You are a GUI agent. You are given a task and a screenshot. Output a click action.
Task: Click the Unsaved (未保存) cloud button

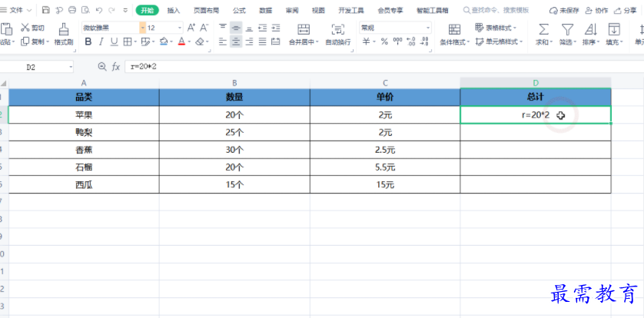click(564, 10)
